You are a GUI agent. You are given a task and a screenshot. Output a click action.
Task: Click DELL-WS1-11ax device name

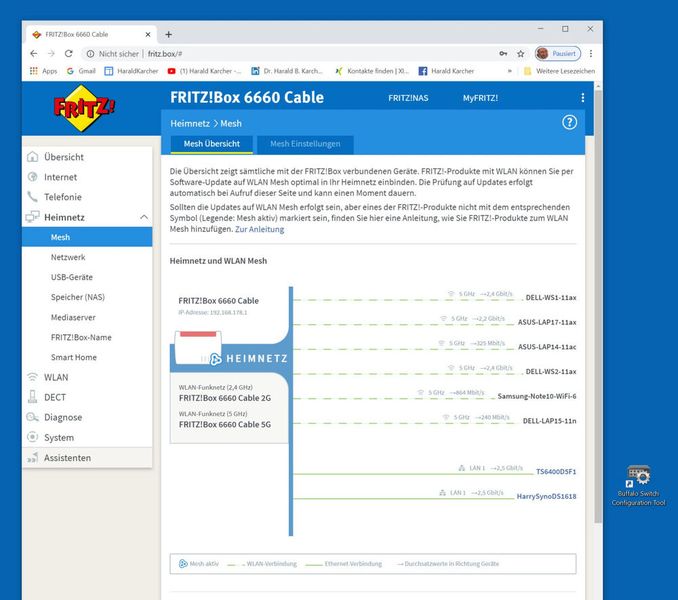tap(551, 297)
